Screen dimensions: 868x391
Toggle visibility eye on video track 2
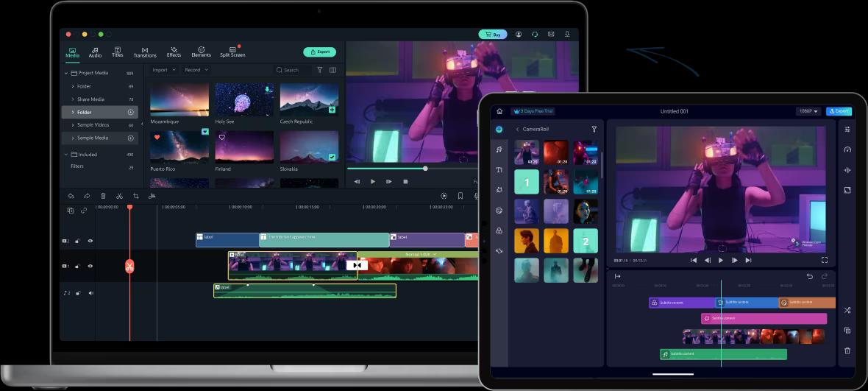point(90,241)
